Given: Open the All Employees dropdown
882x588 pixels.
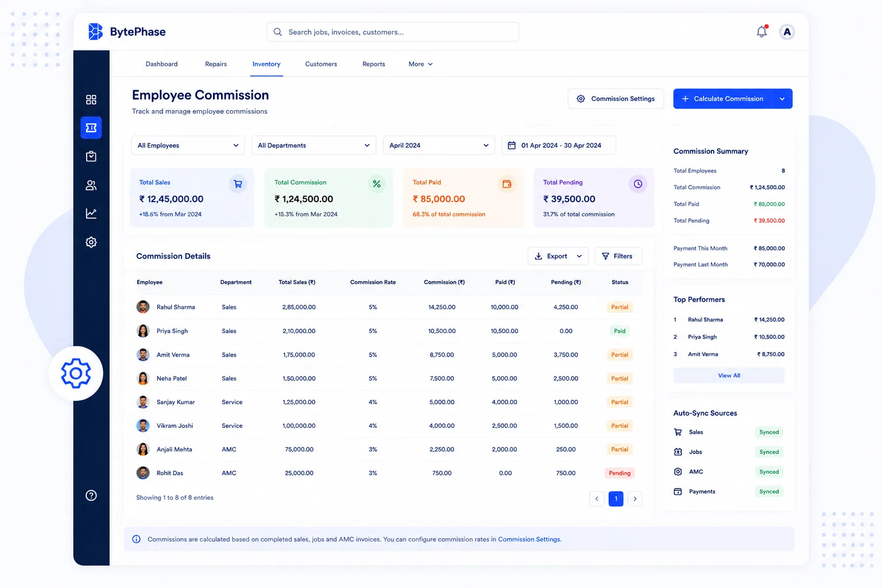Looking at the screenshot, I should (188, 145).
